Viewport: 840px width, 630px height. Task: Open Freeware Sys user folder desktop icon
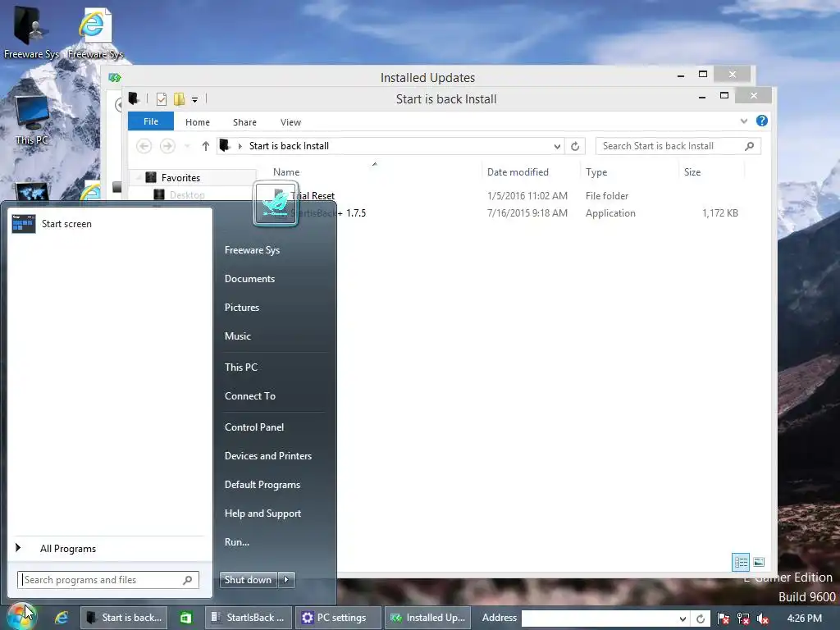(30, 32)
